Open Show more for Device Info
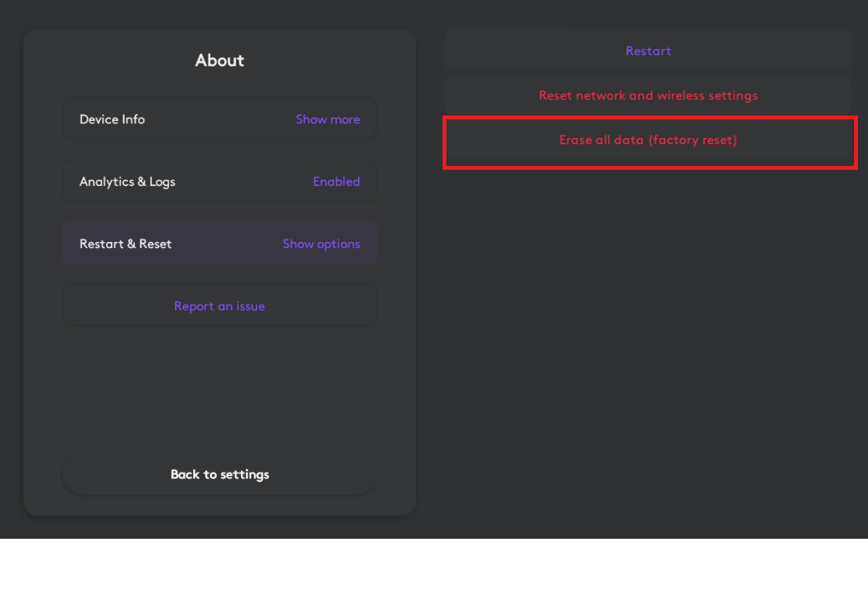Viewport: 868px width, 593px height. click(x=328, y=119)
